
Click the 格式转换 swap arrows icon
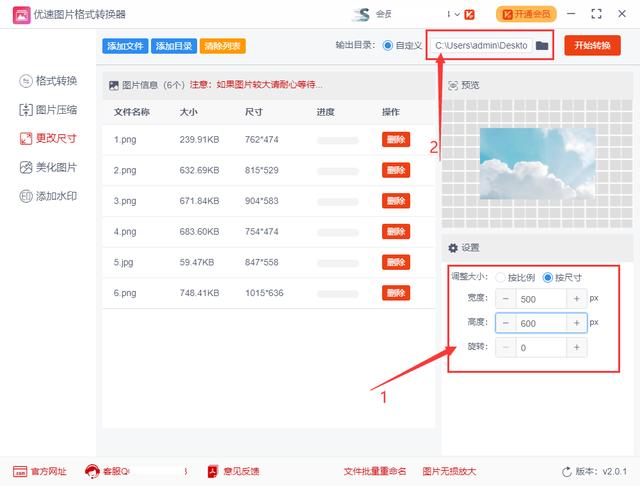26,81
